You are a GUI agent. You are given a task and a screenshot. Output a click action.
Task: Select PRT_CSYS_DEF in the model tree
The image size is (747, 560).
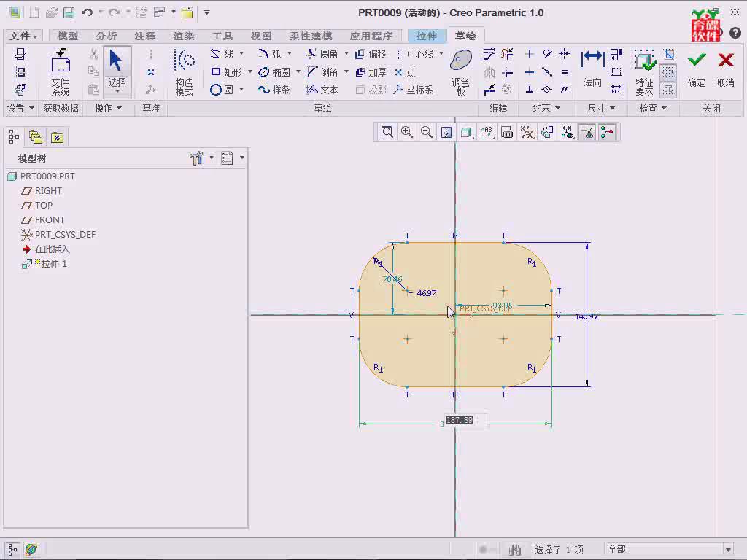point(58,235)
